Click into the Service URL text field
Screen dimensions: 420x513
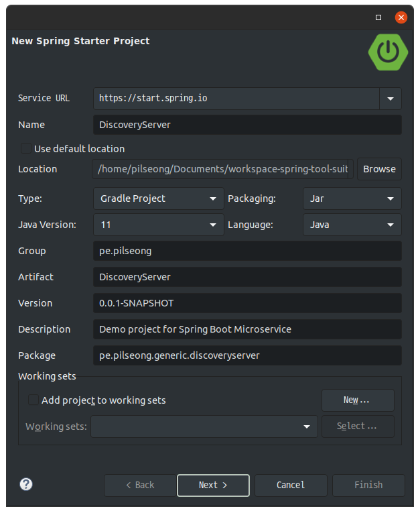pos(236,99)
